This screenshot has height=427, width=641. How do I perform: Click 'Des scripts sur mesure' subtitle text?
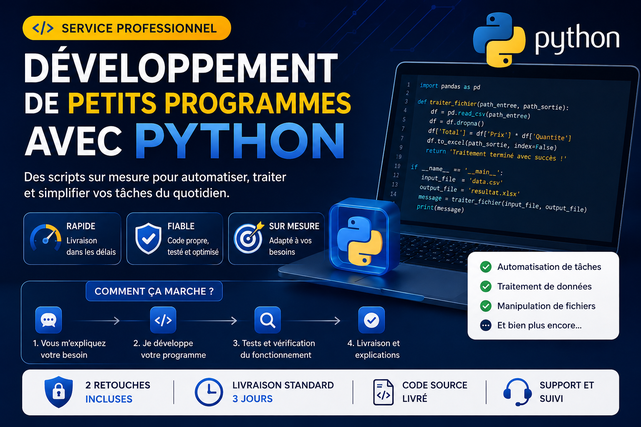pos(155,185)
